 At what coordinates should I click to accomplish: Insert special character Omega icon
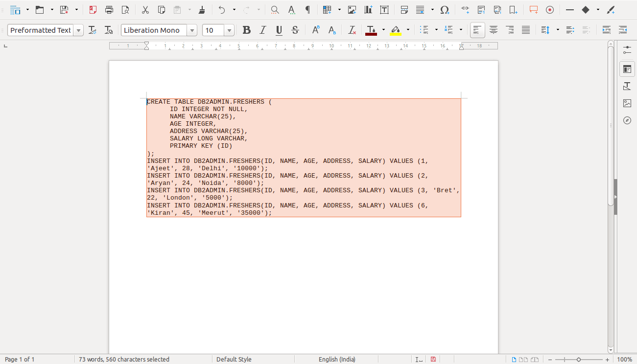(445, 10)
